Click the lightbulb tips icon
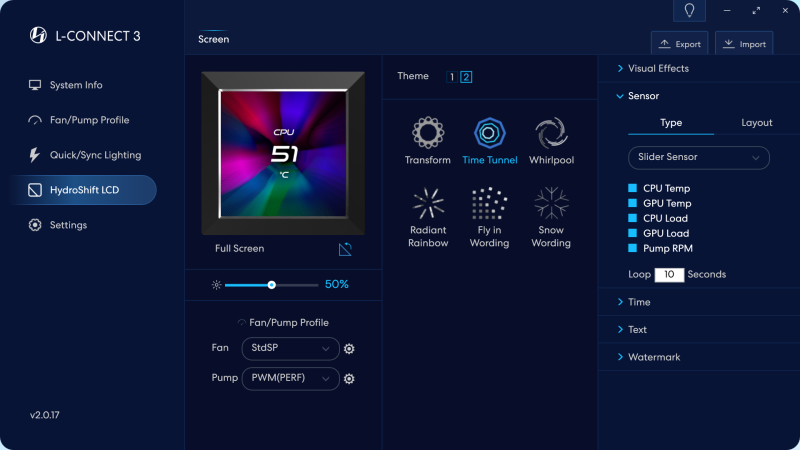Viewport: 800px width, 450px height. [689, 10]
